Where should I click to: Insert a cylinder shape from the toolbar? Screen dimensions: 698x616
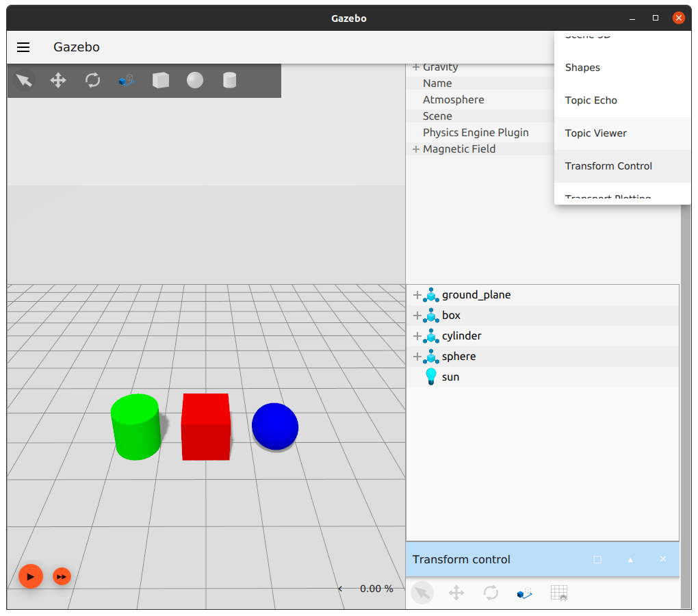point(229,81)
